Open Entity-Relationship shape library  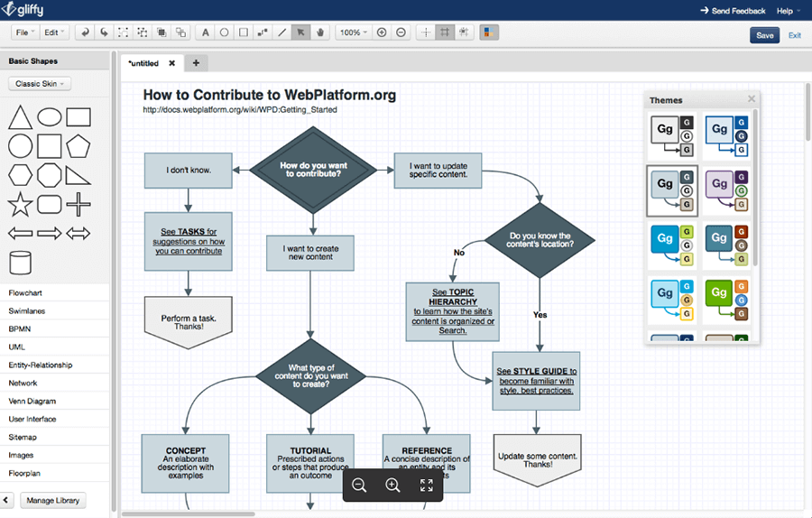(54, 365)
